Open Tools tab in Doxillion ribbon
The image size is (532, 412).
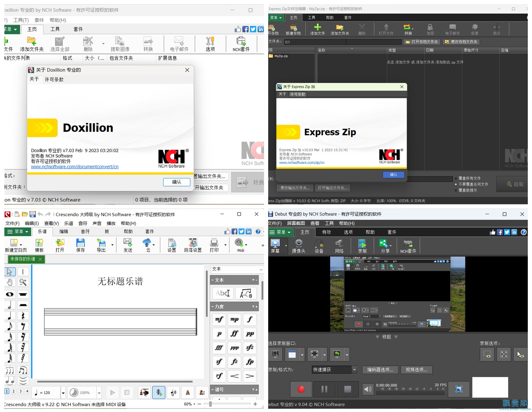(55, 29)
